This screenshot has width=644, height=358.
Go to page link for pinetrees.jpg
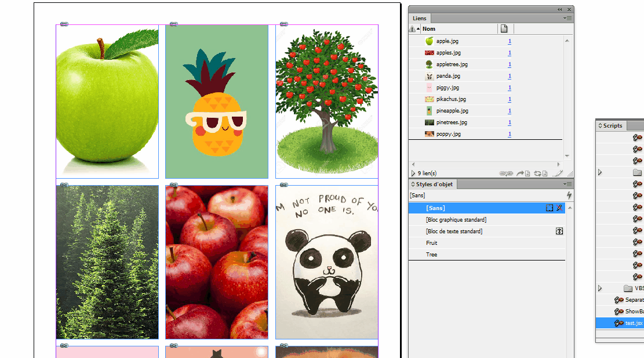coord(510,122)
